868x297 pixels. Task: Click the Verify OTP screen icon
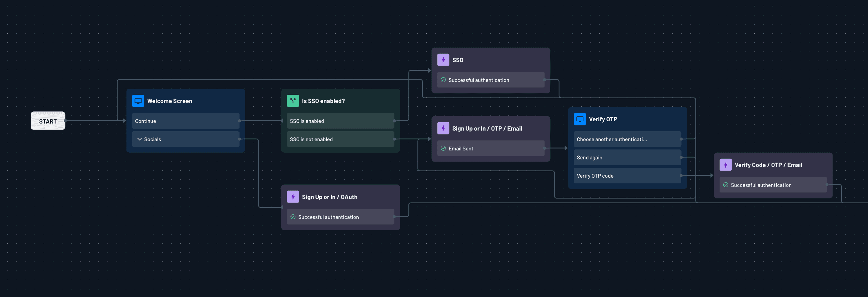point(580,119)
